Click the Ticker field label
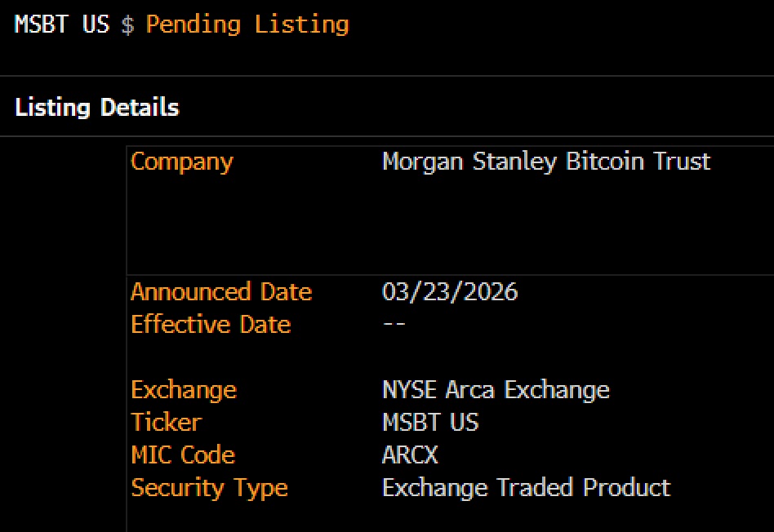 (166, 423)
